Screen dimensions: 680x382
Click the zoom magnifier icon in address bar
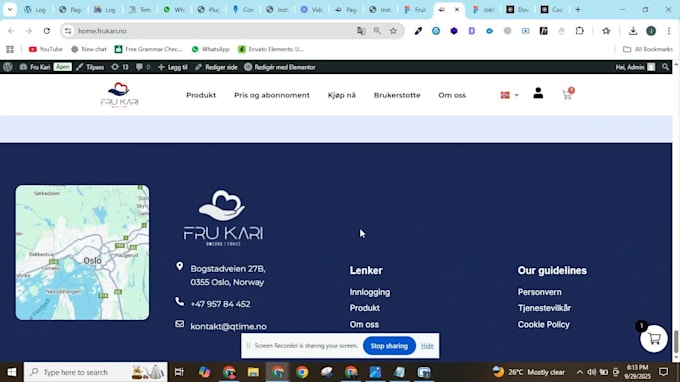(377, 31)
